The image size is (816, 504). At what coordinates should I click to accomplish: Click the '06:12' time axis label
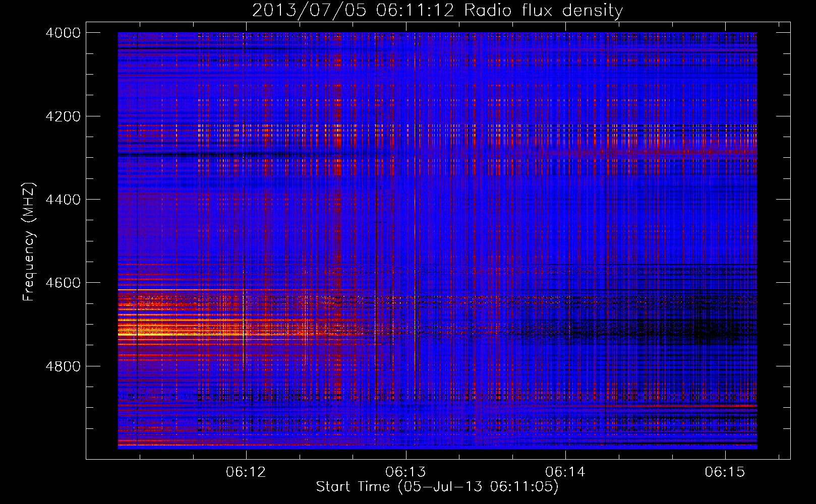[x=246, y=472]
